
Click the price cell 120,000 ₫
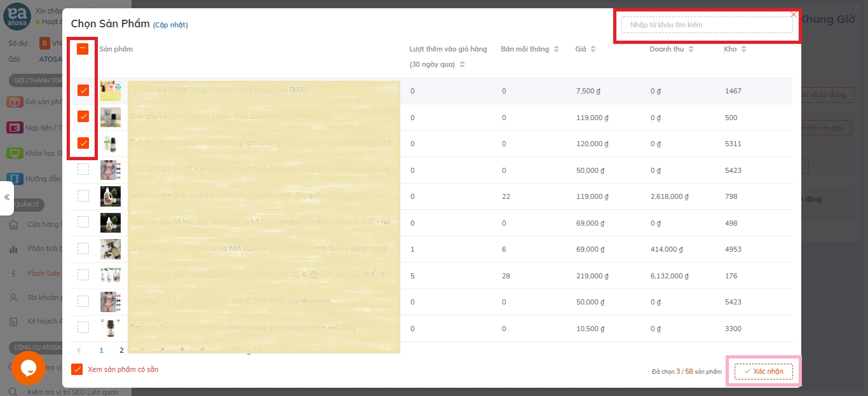pos(591,144)
